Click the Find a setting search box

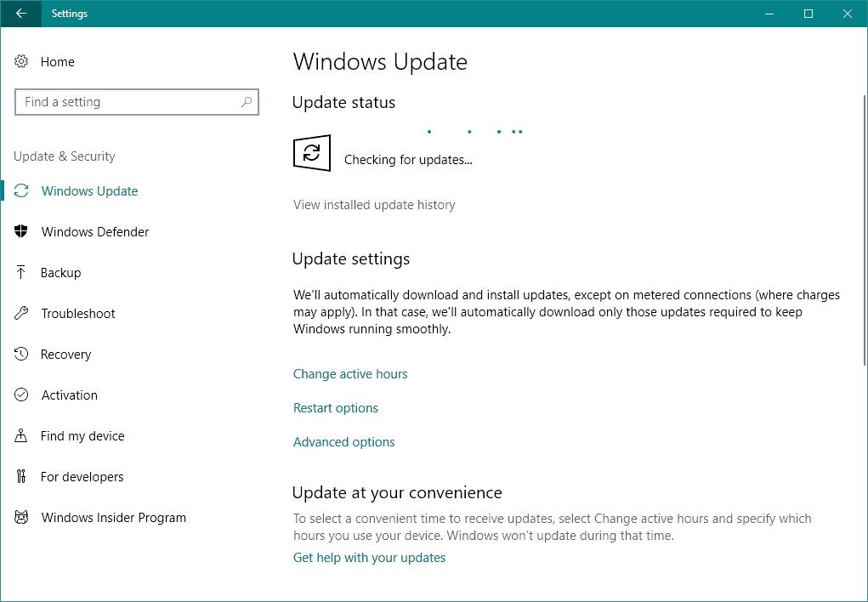pos(137,102)
